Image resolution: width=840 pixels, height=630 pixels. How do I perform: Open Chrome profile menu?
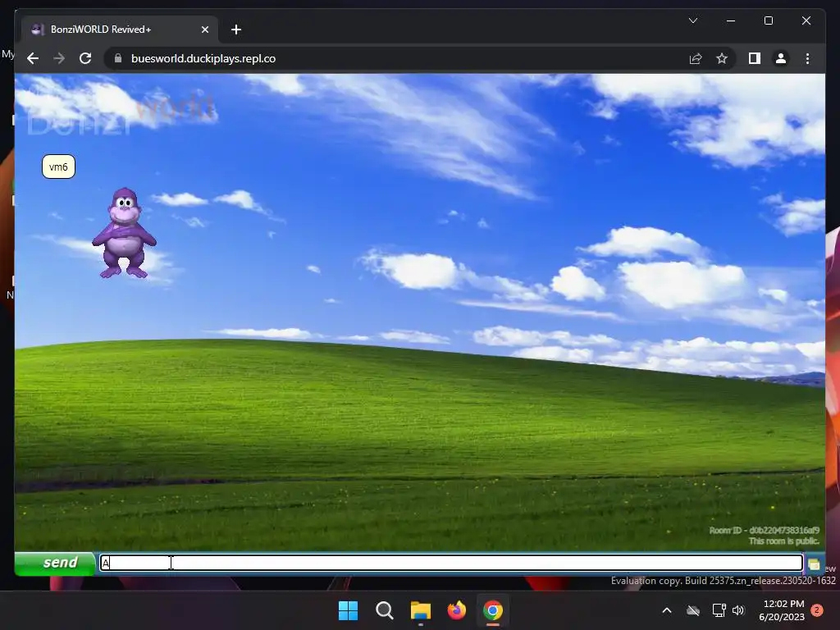pos(781,58)
